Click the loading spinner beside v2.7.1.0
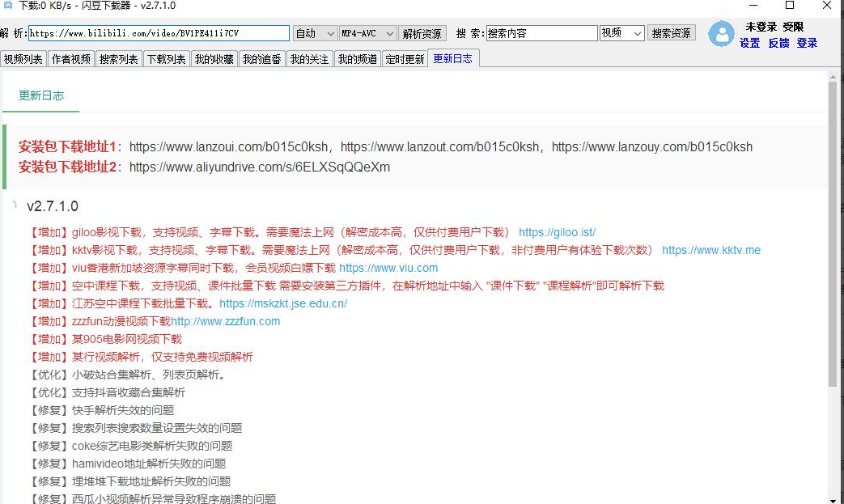844x504 pixels. click(x=15, y=205)
